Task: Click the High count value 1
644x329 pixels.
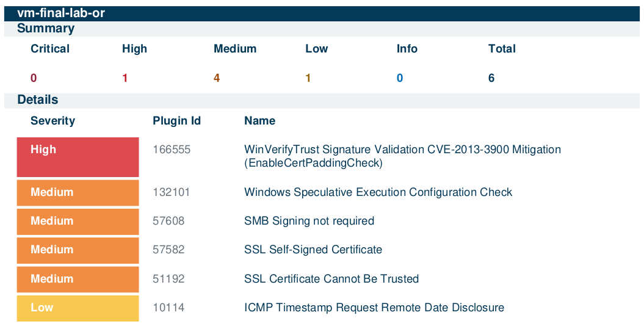Action: click(x=125, y=78)
